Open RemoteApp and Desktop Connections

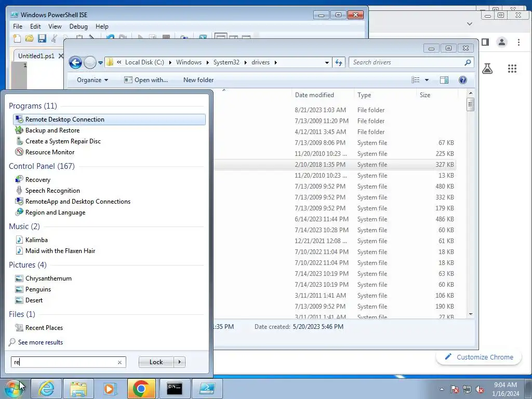78,201
